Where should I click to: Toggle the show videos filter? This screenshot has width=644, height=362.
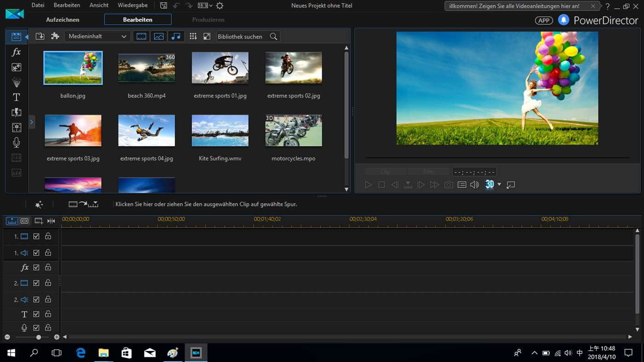point(141,36)
